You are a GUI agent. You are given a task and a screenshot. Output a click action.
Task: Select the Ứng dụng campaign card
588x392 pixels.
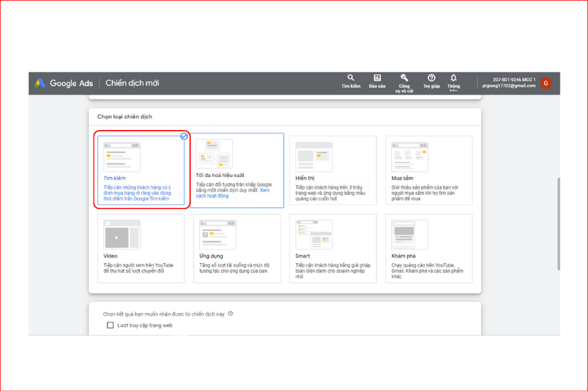coord(237,248)
